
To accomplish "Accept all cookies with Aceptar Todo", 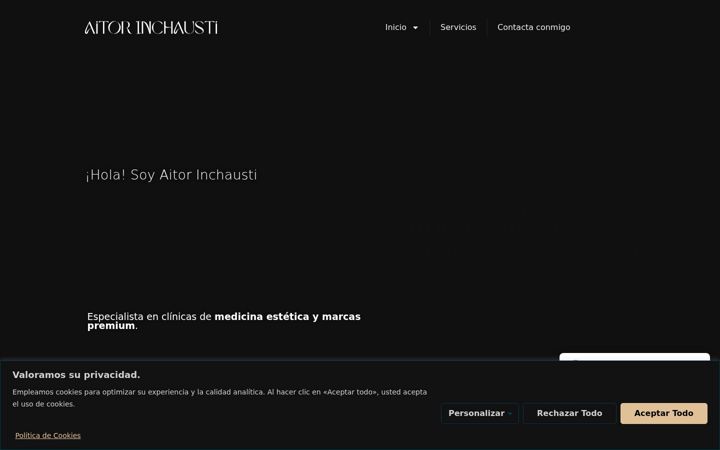I will click(664, 413).
